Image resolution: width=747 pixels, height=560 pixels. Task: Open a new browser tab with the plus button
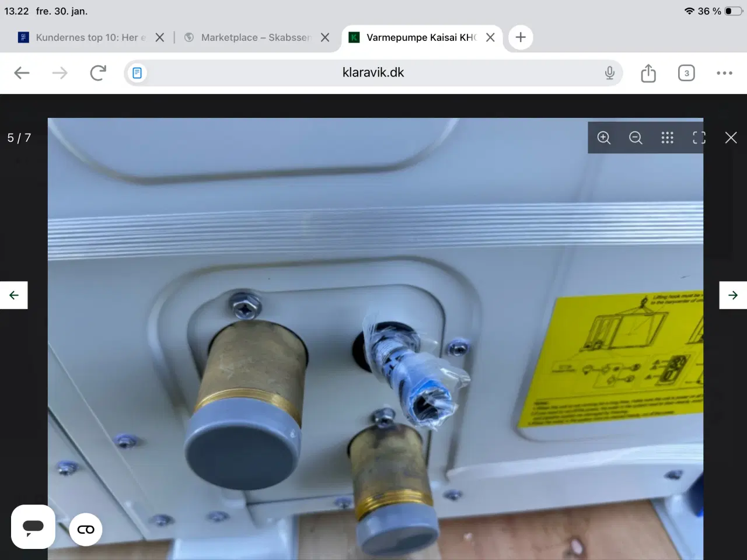(520, 37)
